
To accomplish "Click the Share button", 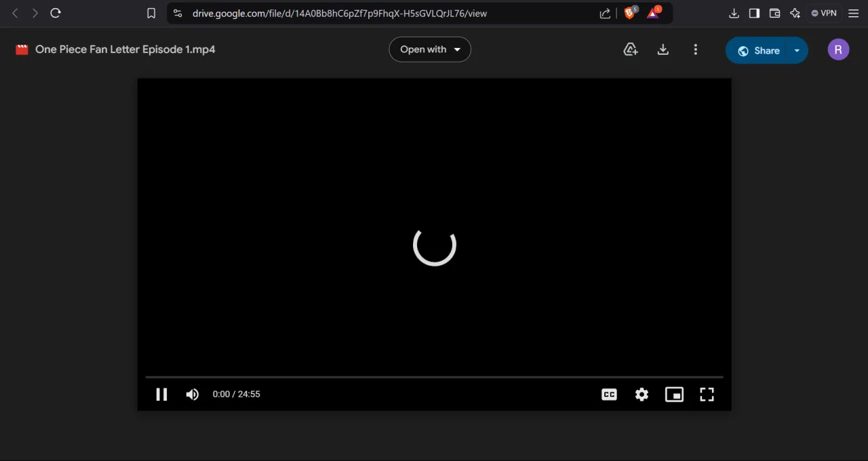I will [757, 50].
